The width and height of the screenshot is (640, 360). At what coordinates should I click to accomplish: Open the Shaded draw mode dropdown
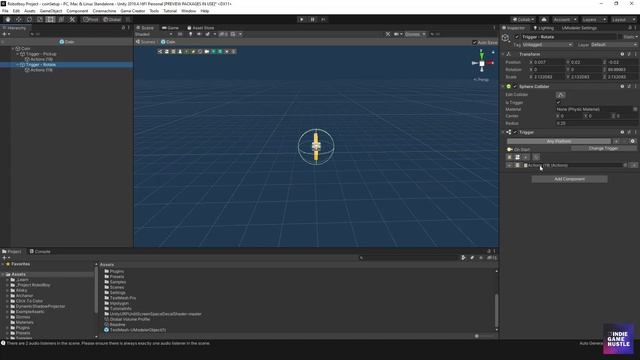click(x=154, y=34)
